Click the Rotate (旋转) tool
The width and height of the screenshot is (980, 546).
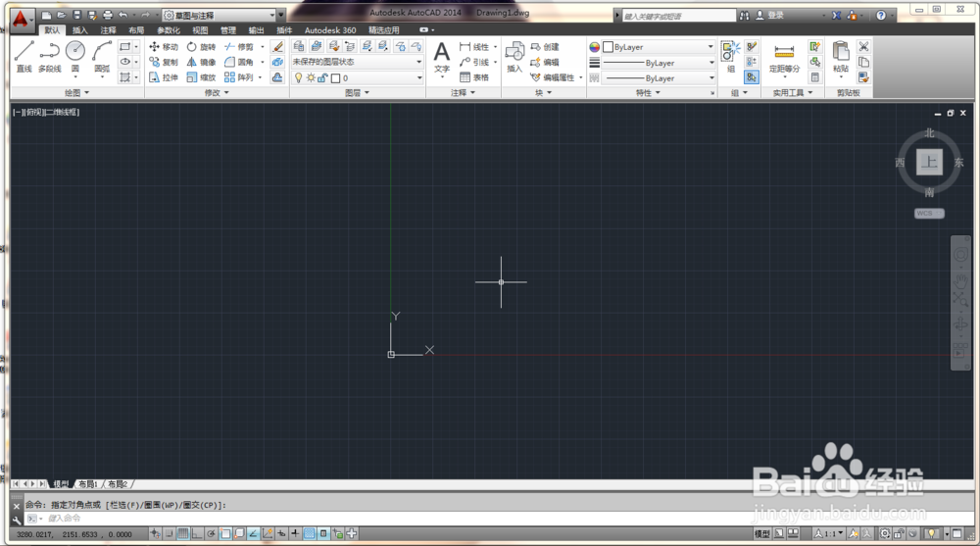201,47
